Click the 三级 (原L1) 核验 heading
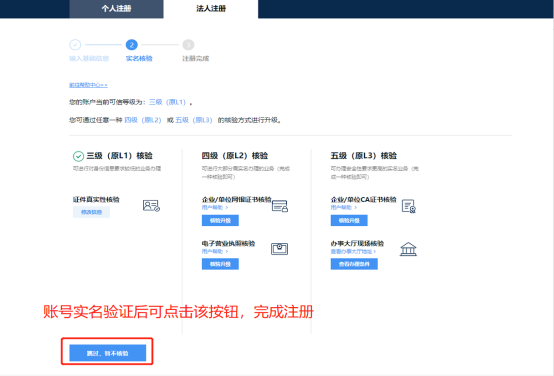Viewport: 554px width, 376px height. point(119,156)
